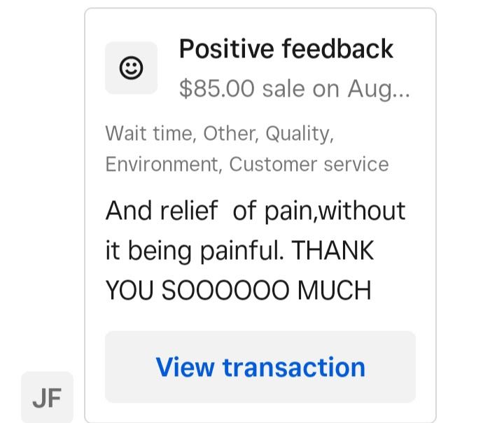Select the 'YOU SOOOOOO' message text
Screen dimensions: 504x423
tap(197, 290)
